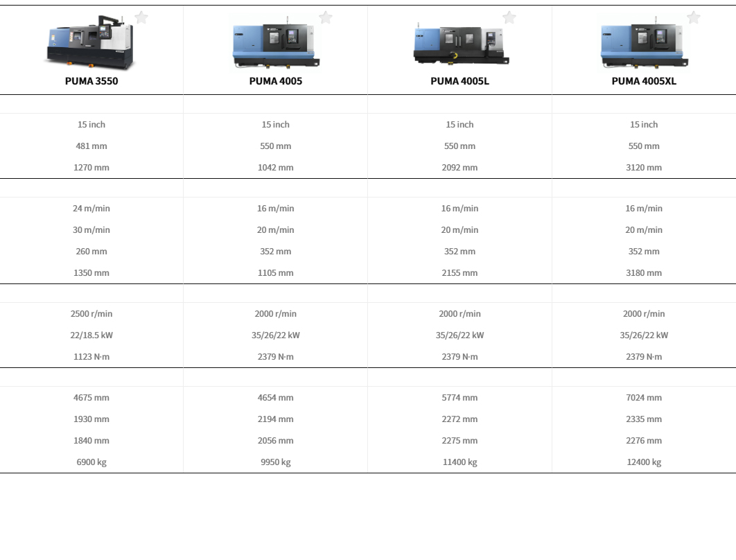Viewport: 736px width, 560px height.
Task: Select the 1042 mm value
Action: coord(276,168)
